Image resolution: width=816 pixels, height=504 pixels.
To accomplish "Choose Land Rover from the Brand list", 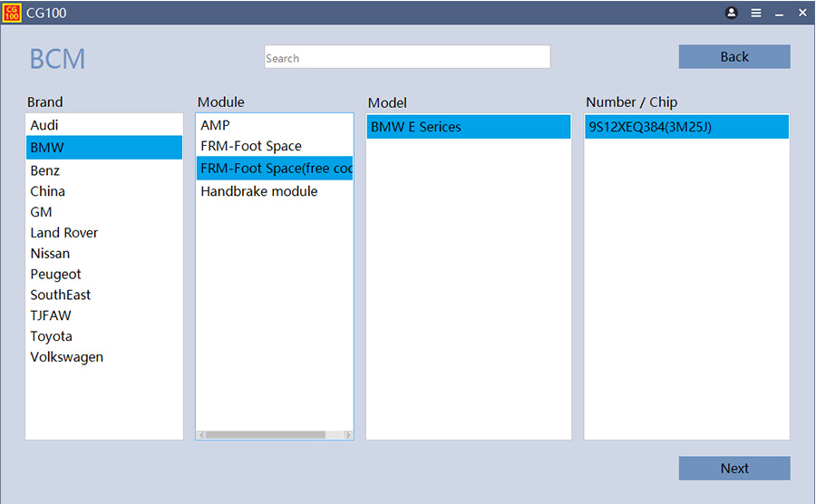I will click(x=64, y=233).
